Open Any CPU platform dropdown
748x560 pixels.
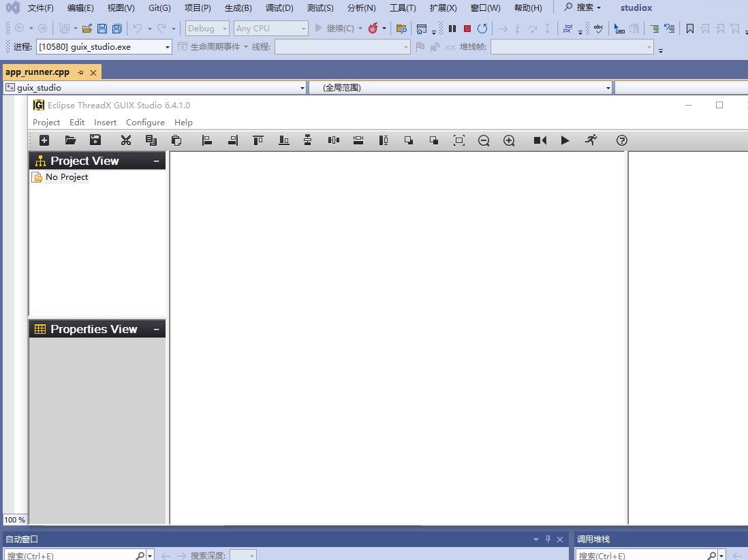(x=271, y=29)
